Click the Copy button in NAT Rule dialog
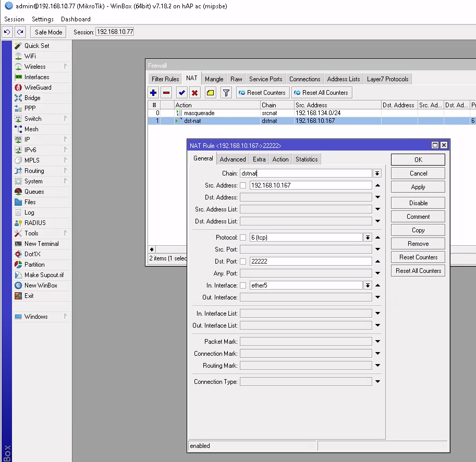 point(418,230)
